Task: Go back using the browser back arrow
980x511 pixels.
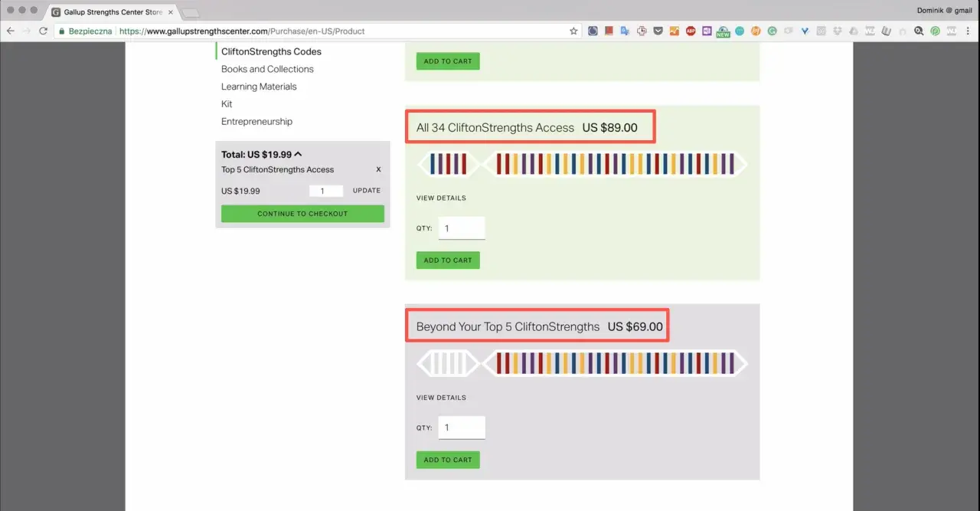Action: click(11, 31)
